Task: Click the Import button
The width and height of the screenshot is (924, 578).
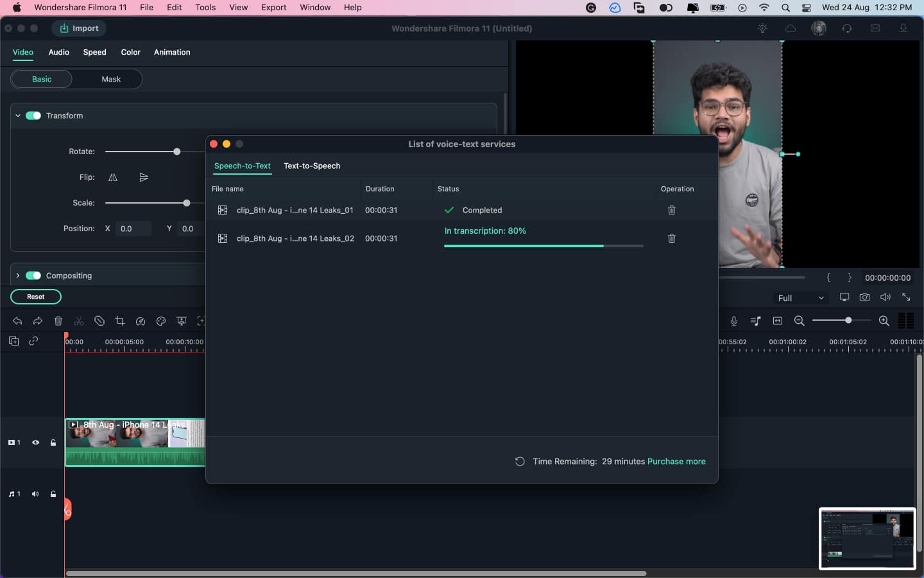Action: click(x=79, y=28)
